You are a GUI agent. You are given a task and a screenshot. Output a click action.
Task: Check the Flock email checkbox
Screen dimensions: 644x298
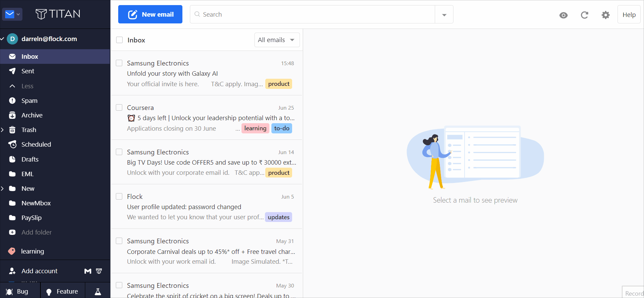point(119,197)
